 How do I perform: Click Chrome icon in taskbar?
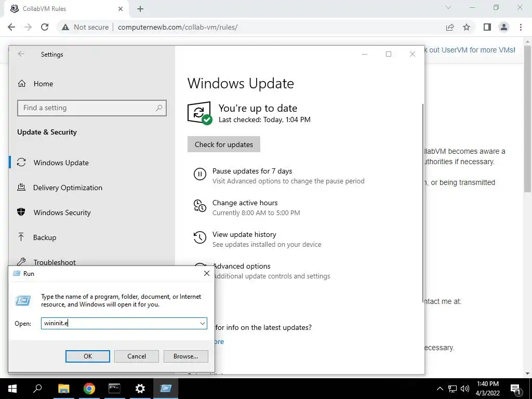click(89, 389)
